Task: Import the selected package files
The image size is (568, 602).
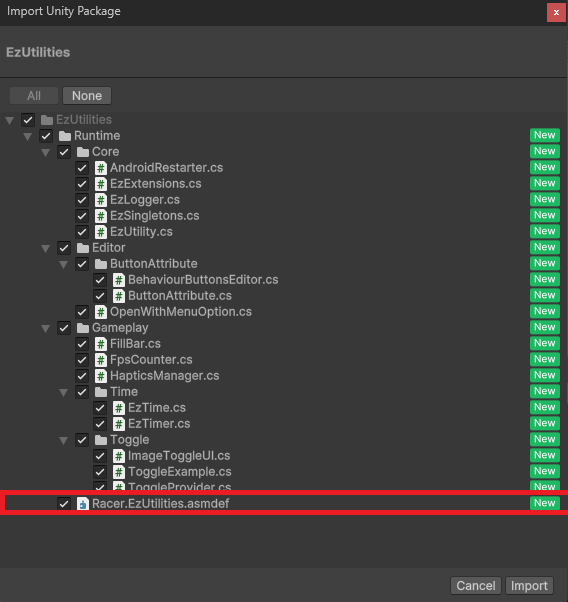Action: [529, 585]
